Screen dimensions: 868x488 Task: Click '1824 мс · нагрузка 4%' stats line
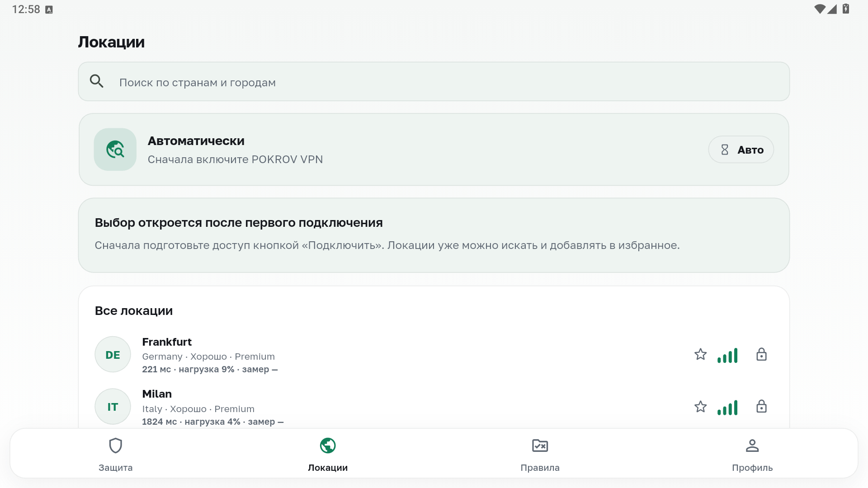[x=213, y=422]
